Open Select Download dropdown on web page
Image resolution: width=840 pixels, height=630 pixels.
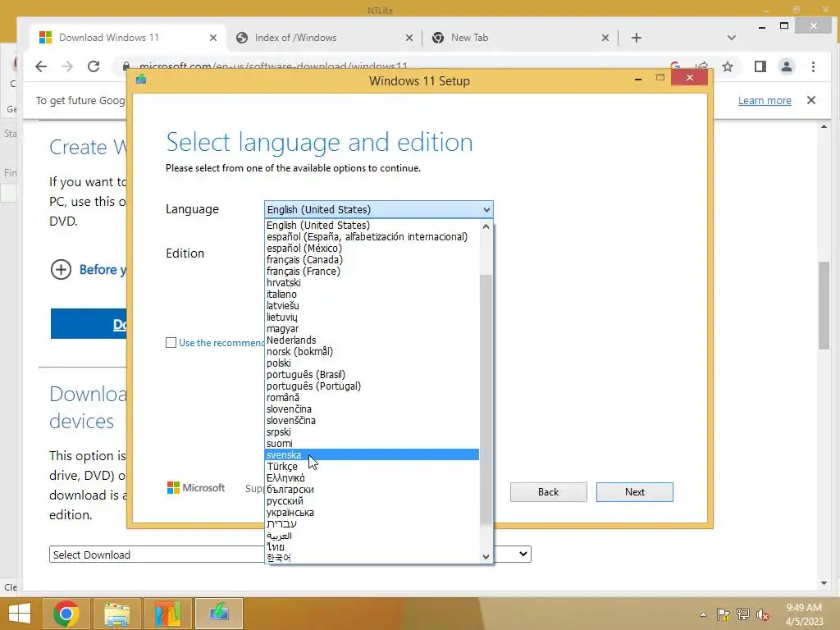click(x=290, y=555)
